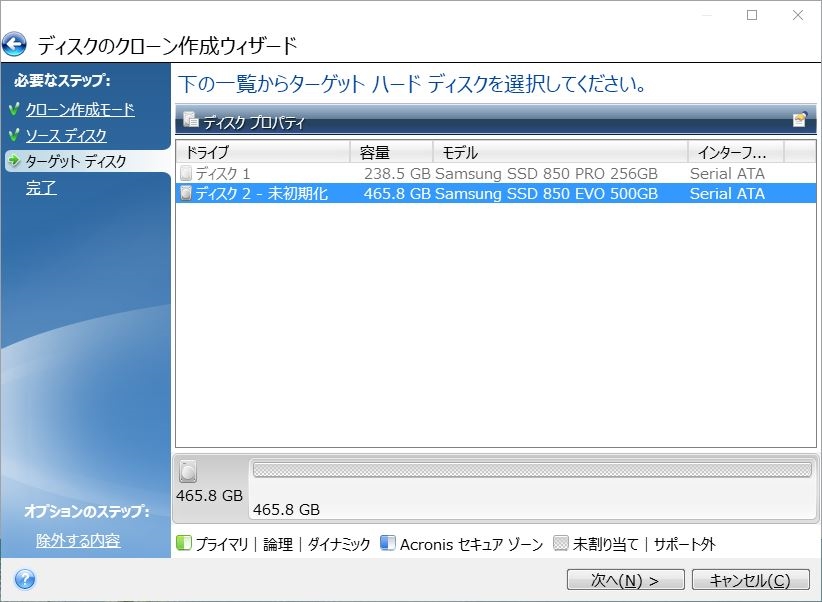This screenshot has height=602, width=822.
Task: Click the ディスク プロパティ header text
Action: (x=254, y=123)
